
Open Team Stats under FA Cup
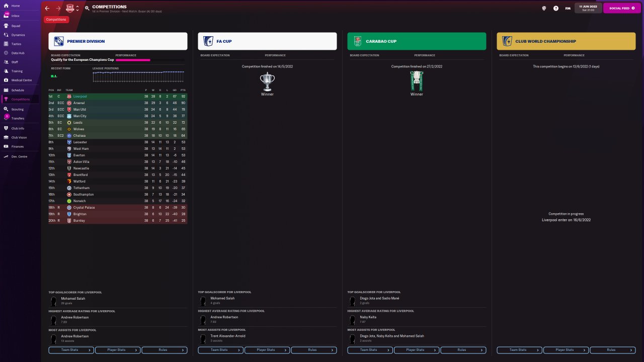coord(220,350)
